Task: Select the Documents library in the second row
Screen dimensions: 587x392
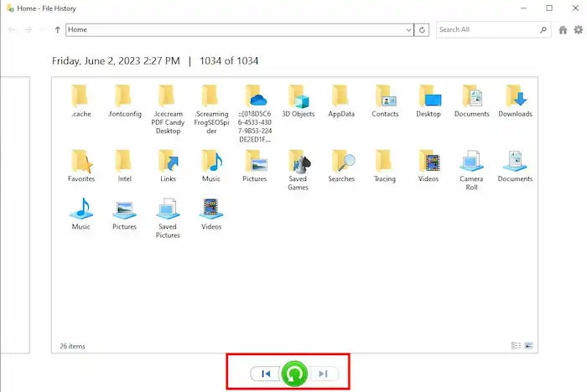Action: pos(515,166)
